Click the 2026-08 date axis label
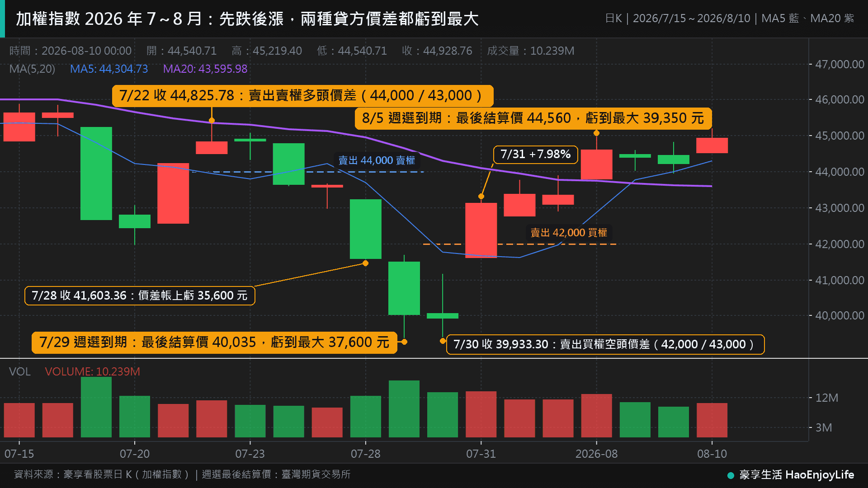This screenshot has height=488, width=868. point(596,454)
